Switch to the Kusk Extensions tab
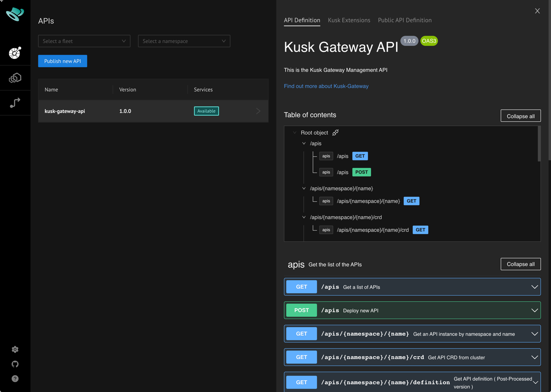 [x=349, y=20]
